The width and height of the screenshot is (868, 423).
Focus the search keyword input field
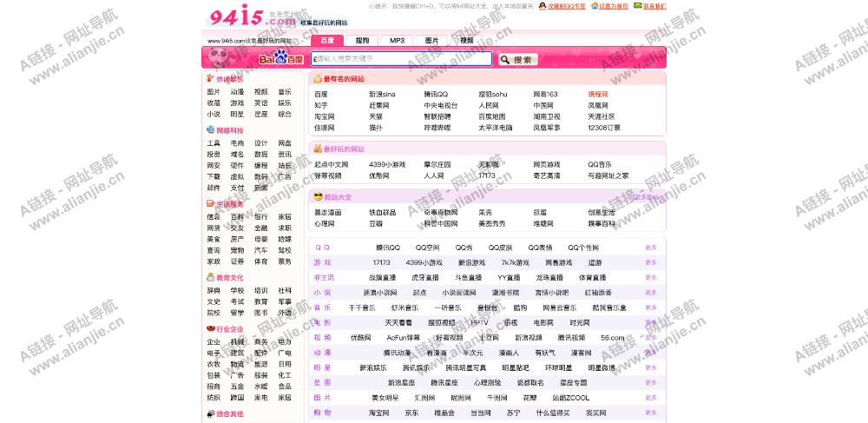click(402, 59)
